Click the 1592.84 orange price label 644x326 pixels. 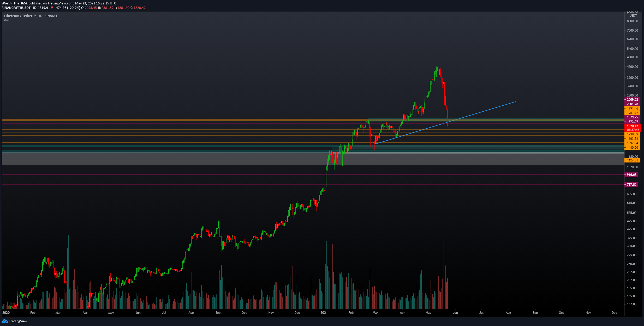[x=633, y=143]
